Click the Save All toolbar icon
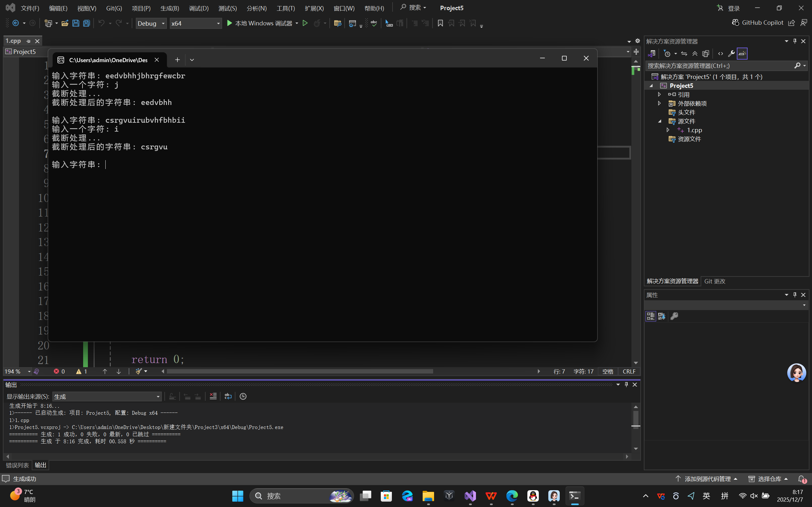The height and width of the screenshot is (507, 812). [x=87, y=23]
